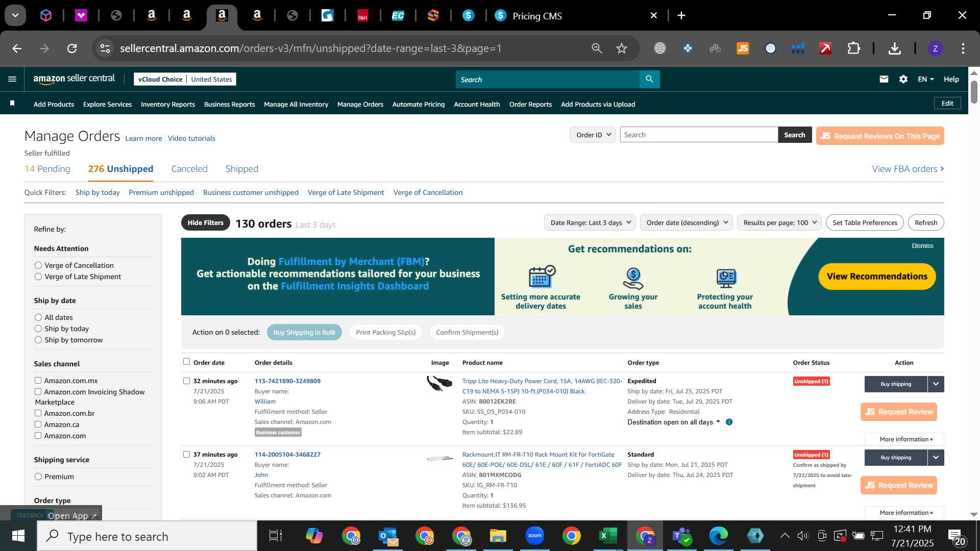The image size is (980, 551).
Task: View site information icon in address bar
Action: click(x=105, y=48)
